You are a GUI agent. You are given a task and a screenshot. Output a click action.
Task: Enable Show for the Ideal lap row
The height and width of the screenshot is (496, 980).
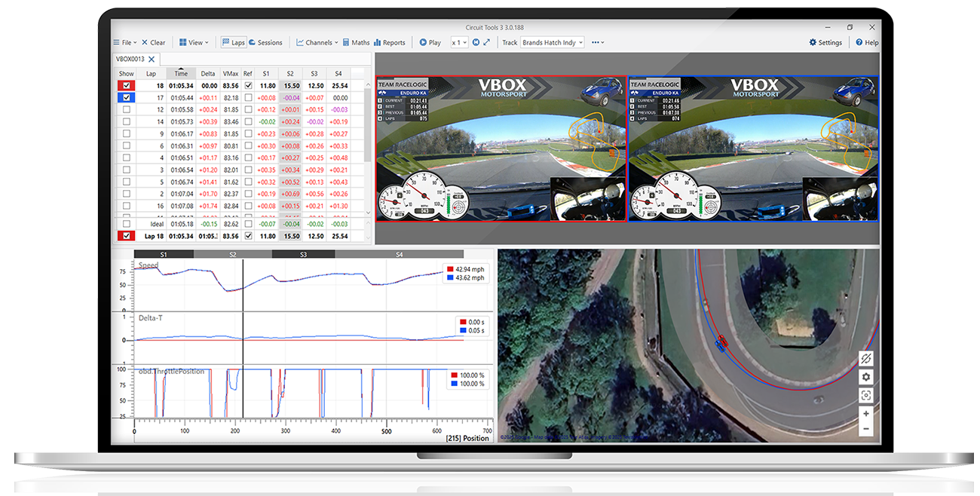pyautogui.click(x=126, y=224)
